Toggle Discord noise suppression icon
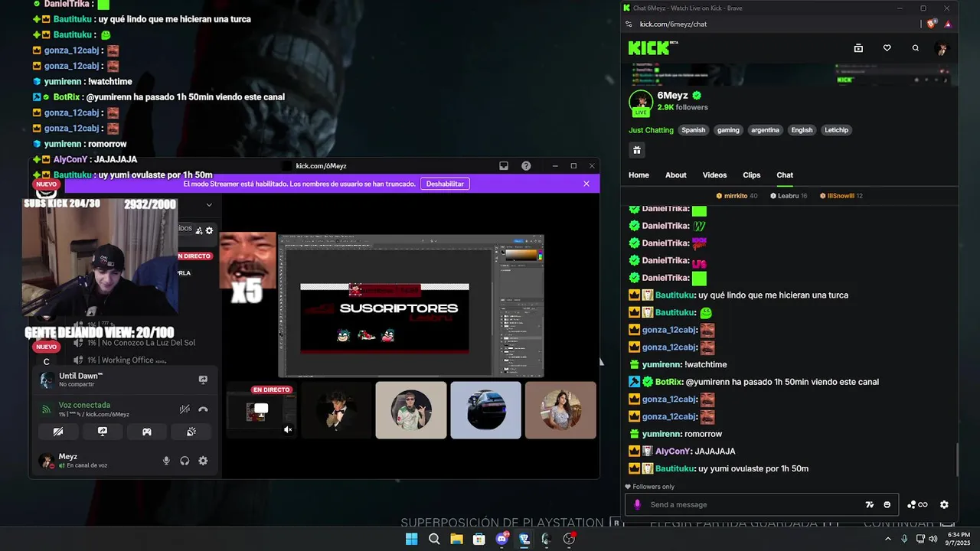This screenshot has height=551, width=980. point(185,409)
